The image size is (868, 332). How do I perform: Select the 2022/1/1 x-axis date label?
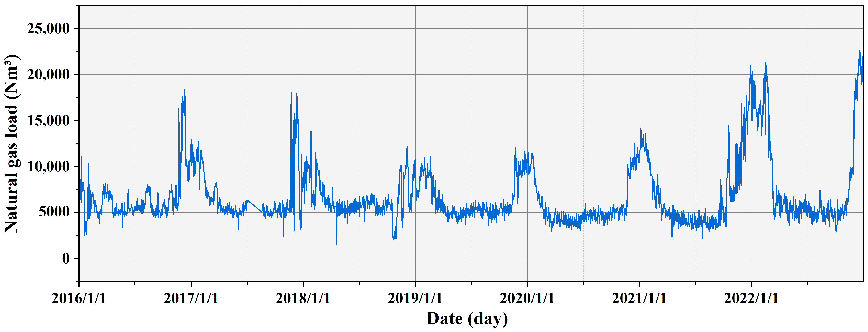pyautogui.click(x=751, y=298)
